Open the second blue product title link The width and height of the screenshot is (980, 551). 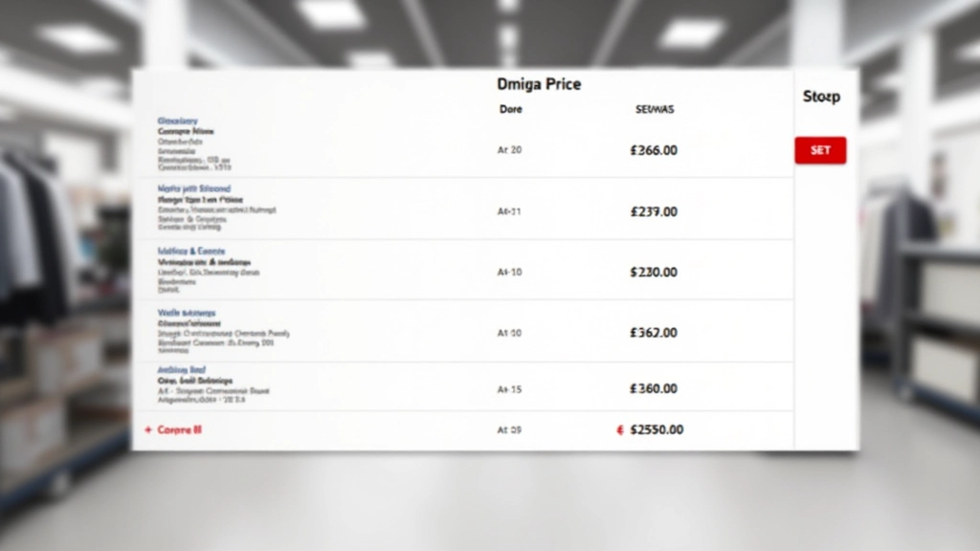point(193,189)
